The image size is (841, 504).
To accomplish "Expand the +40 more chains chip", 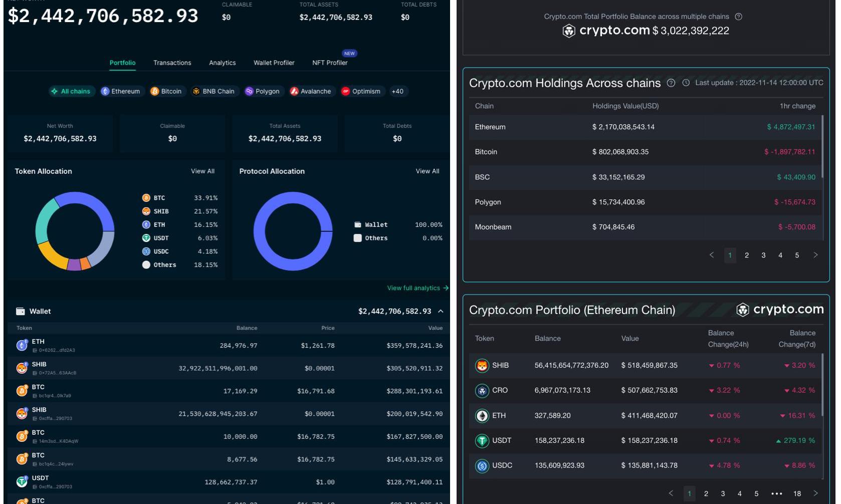I will [397, 91].
